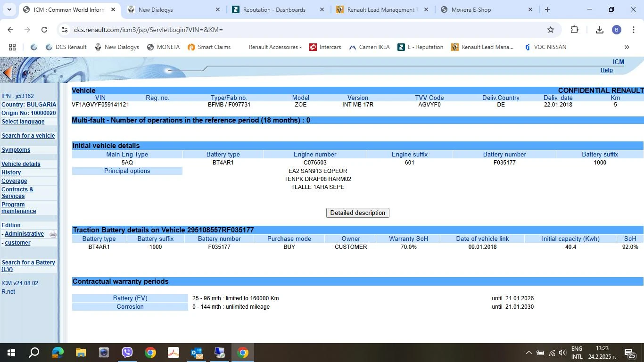644x362 pixels.
Task: Open the customer edition link
Action: coord(17,243)
